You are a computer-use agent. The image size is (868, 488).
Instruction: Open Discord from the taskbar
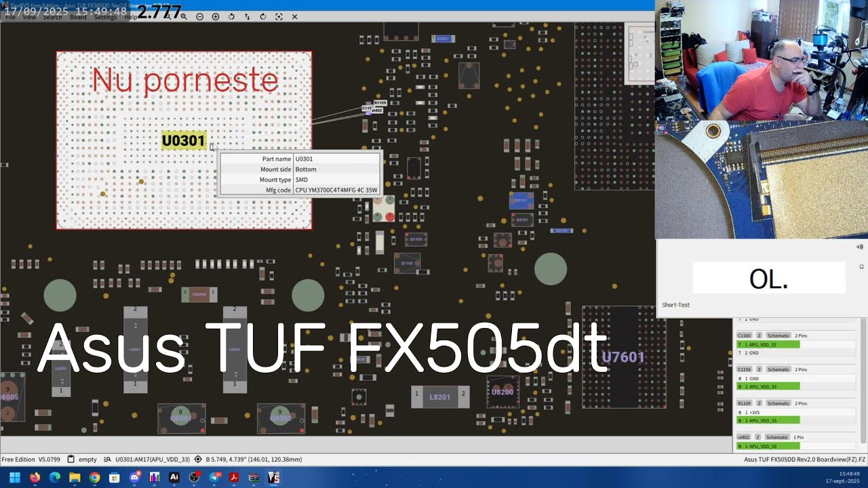click(134, 477)
